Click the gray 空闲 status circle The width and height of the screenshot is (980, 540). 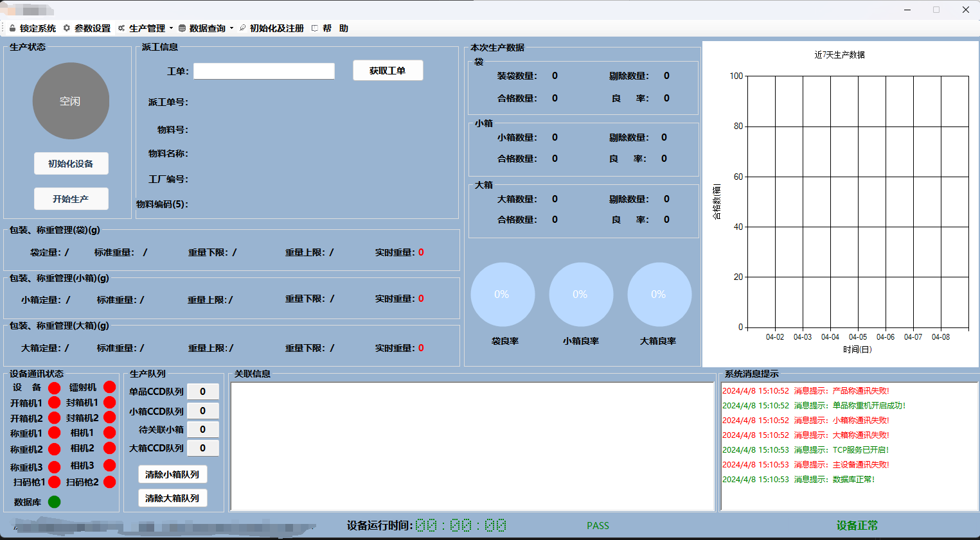[71, 101]
